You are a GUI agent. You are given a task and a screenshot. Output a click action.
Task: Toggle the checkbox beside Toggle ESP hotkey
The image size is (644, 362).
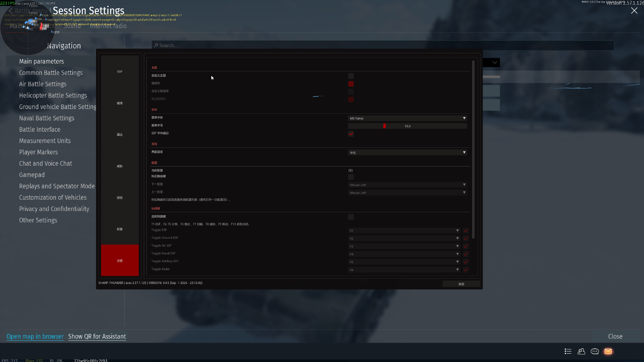click(465, 231)
